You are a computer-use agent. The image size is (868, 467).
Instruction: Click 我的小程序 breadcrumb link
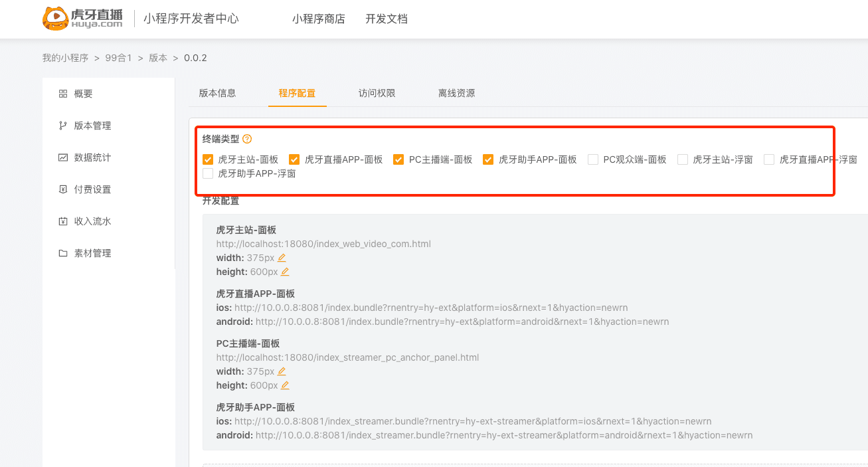click(x=66, y=58)
